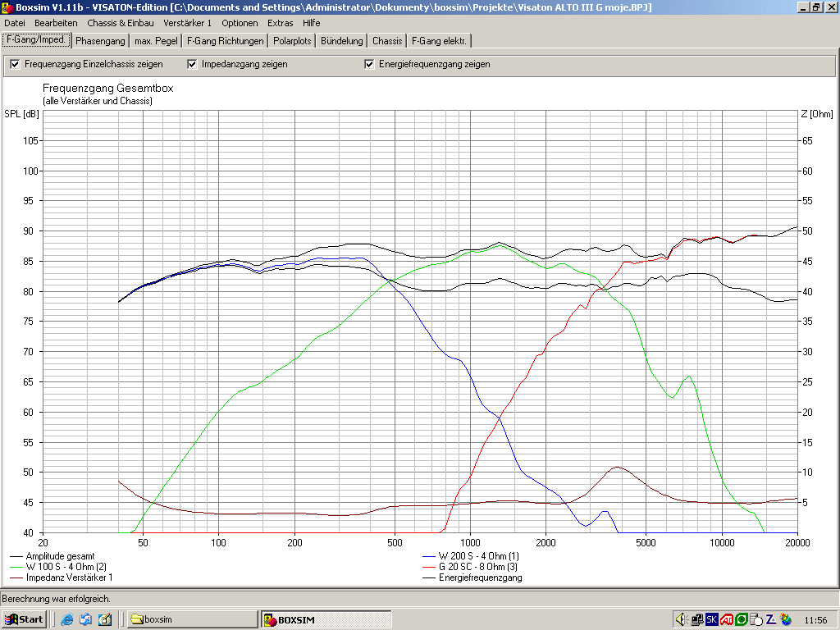Select the F-Gang/Imped. tab

tap(36, 39)
